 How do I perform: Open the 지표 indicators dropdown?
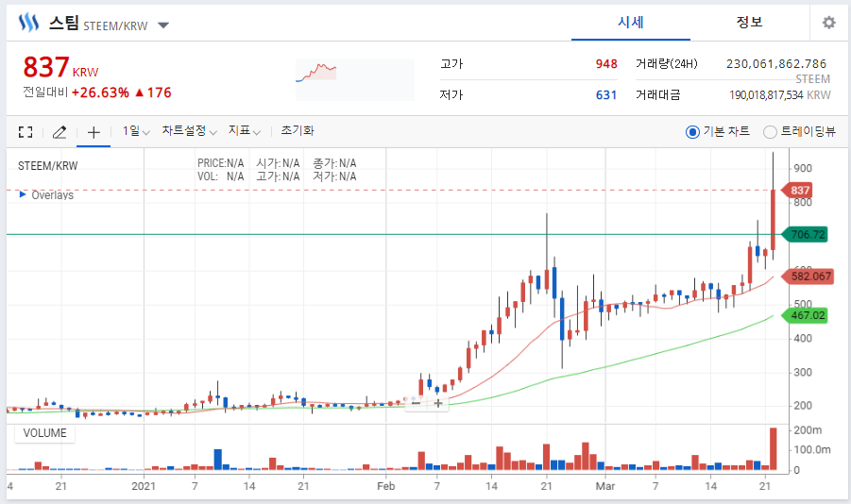245,131
